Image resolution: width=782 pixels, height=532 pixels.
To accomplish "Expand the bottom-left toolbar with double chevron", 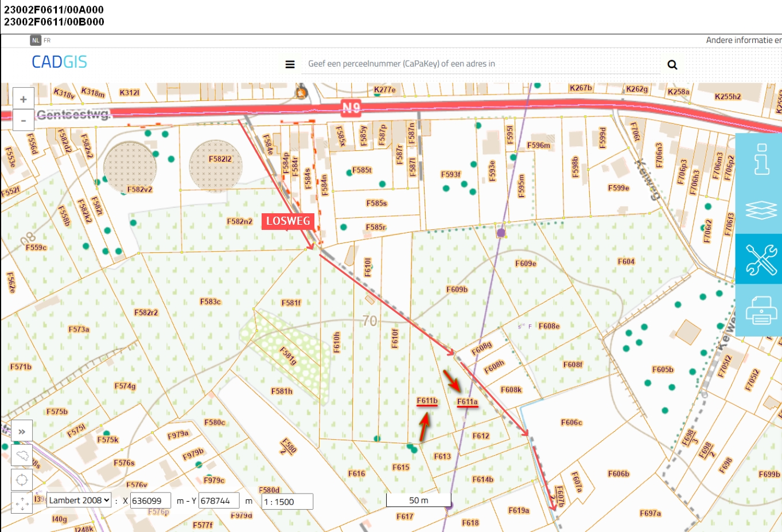I will pos(22,431).
